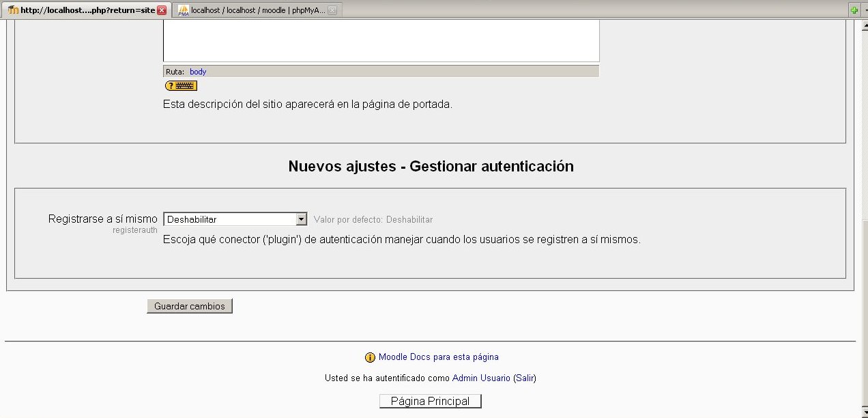Click inside the site description editor area

click(x=381, y=41)
